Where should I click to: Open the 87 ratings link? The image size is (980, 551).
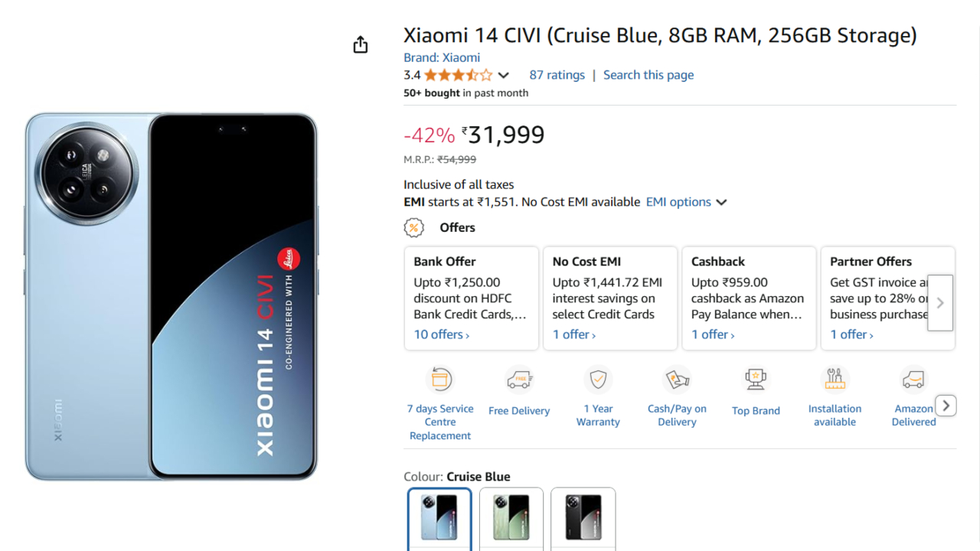pos(557,75)
